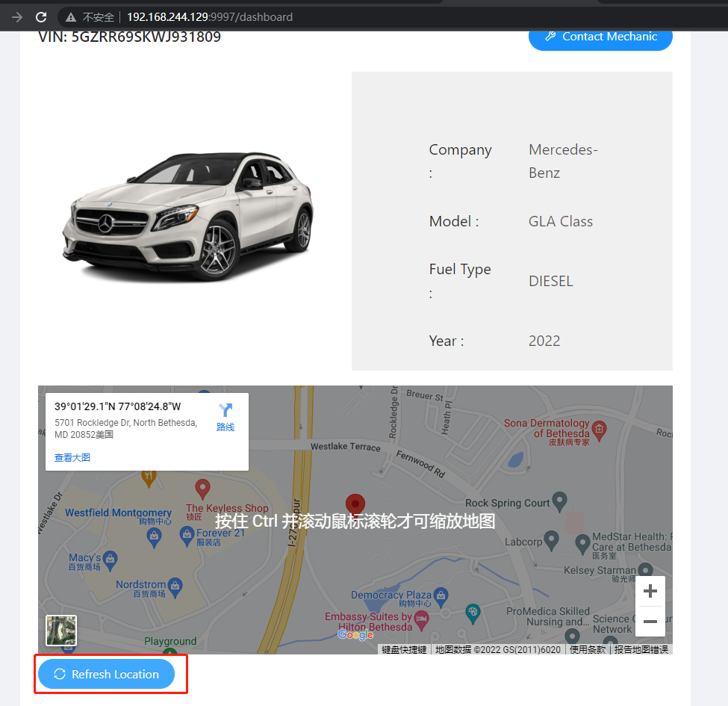Click the address bar URL field

[210, 17]
